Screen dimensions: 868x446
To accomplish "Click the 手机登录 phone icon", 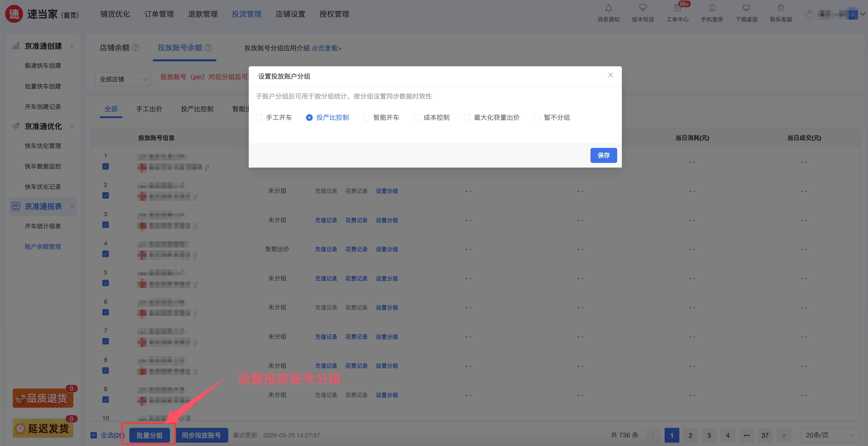I will 712,8.
